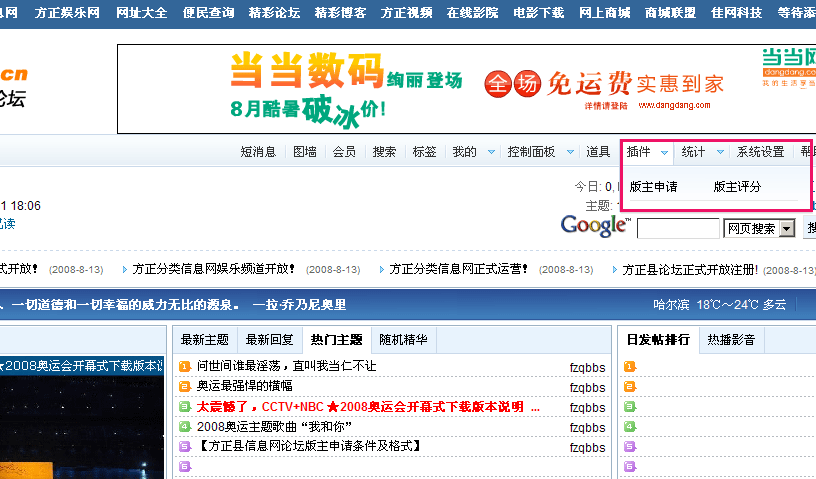Image resolution: width=816 pixels, height=479 pixels.
Task: Expand the arrow beside 统计
Action: point(720,153)
